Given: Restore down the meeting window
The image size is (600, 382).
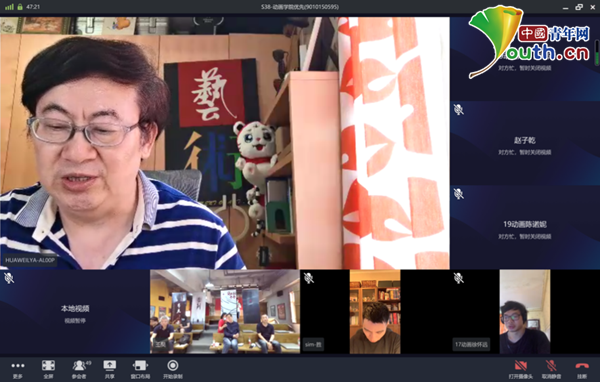Looking at the screenshot, I should (x=579, y=7).
